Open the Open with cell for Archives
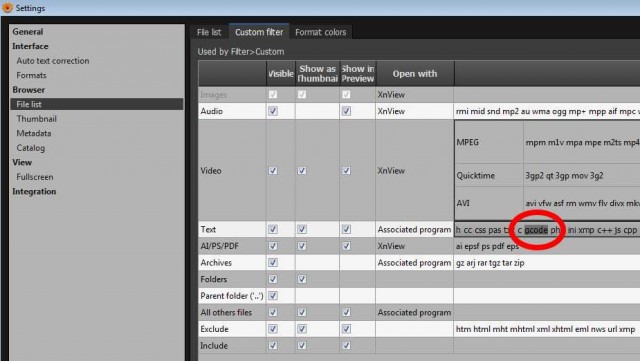Image resolution: width=640 pixels, height=361 pixels. point(414,263)
